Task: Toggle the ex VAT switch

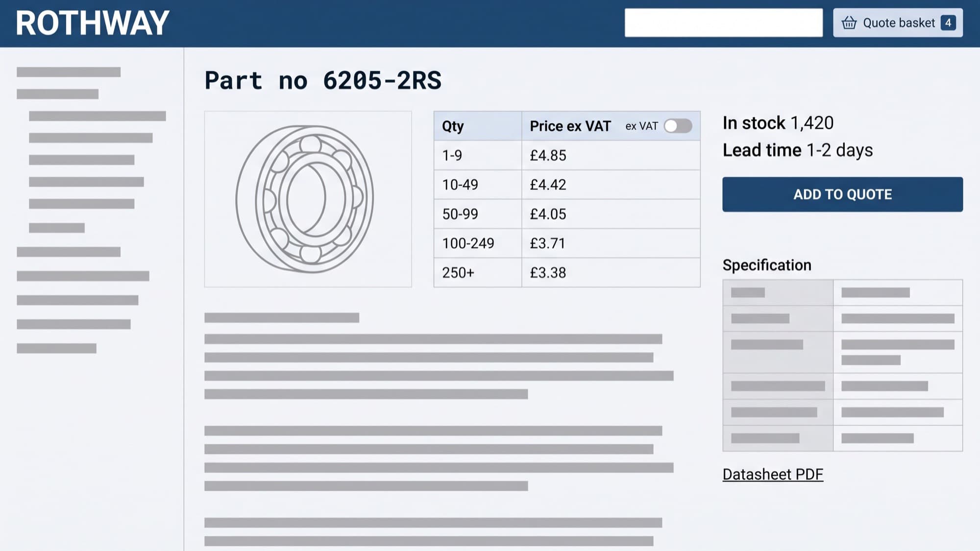Action: (x=678, y=126)
